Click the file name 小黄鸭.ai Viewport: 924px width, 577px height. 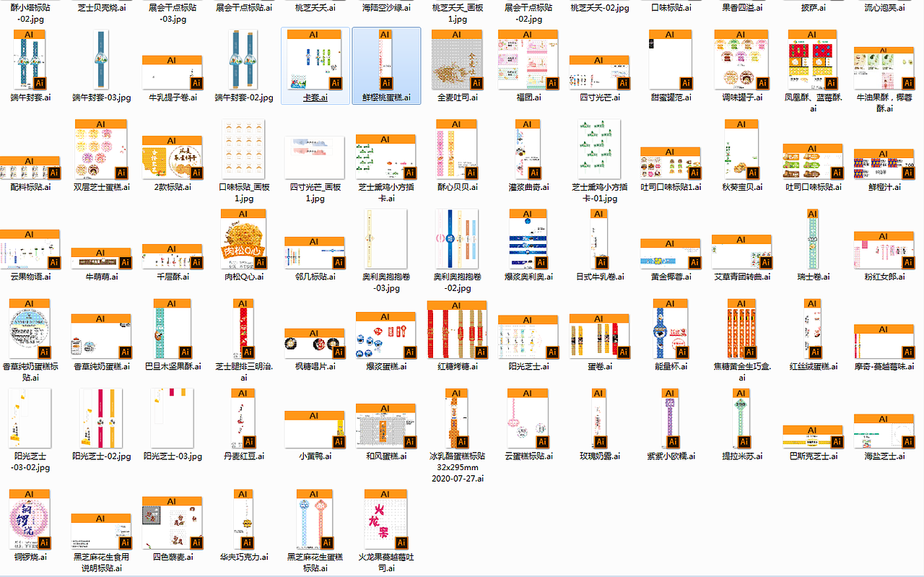click(x=315, y=456)
